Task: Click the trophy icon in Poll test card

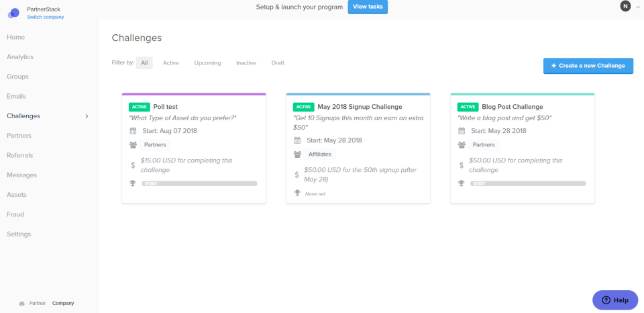Action: click(132, 183)
